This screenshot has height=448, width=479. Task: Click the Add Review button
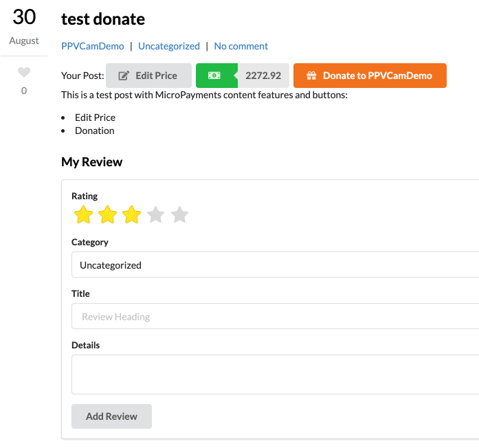pyautogui.click(x=111, y=416)
